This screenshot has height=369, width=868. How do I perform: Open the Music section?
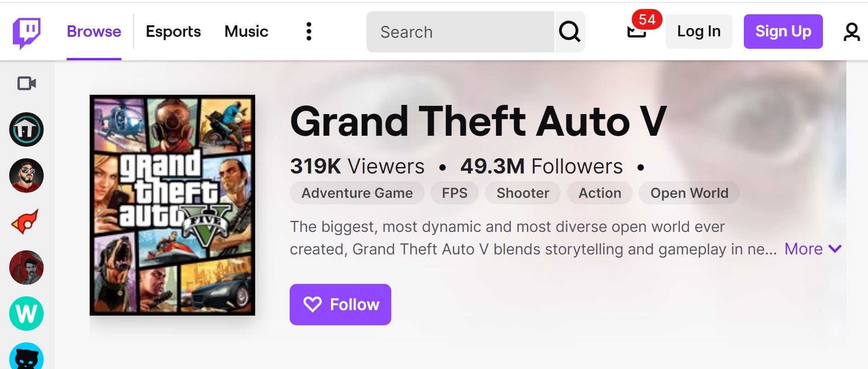click(246, 31)
